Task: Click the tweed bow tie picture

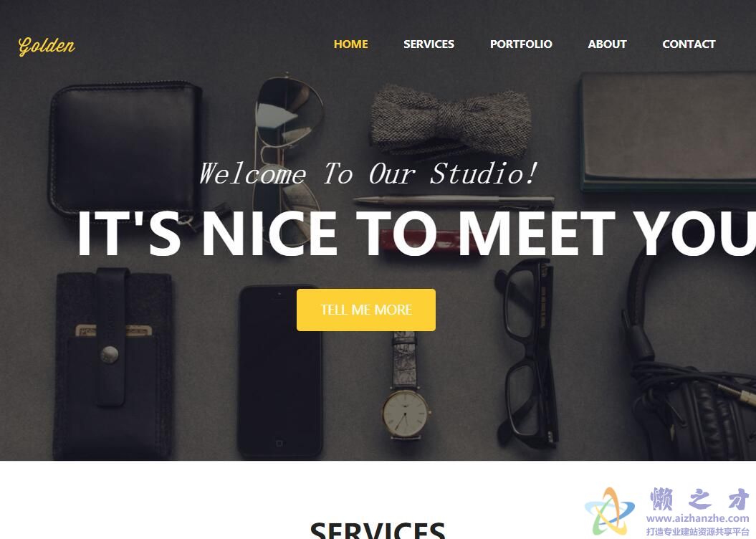Action: (x=450, y=120)
